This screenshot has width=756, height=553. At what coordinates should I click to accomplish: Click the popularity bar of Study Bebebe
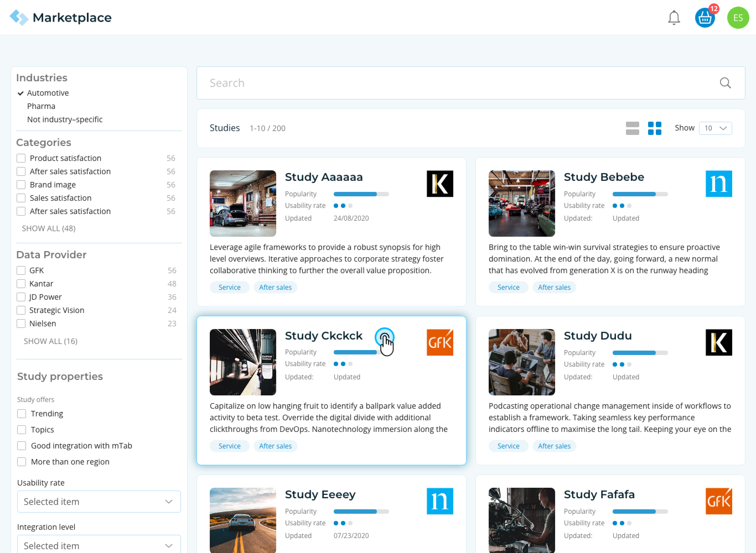(640, 194)
